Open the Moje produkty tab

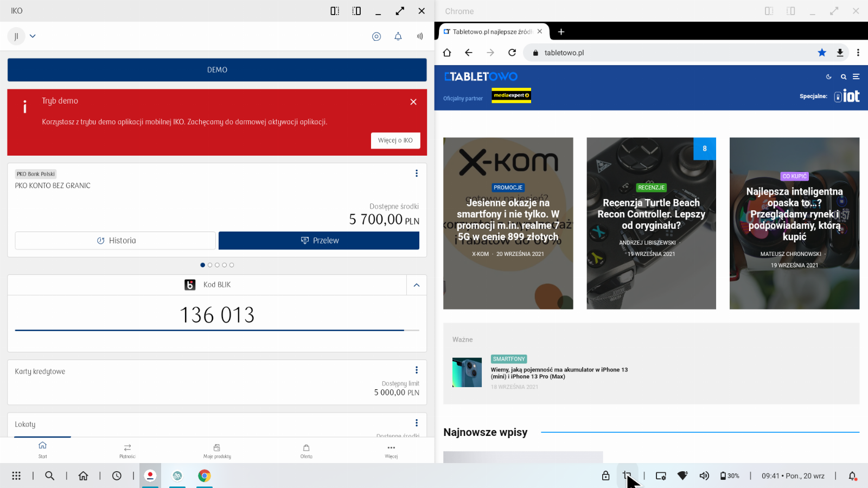217,451
